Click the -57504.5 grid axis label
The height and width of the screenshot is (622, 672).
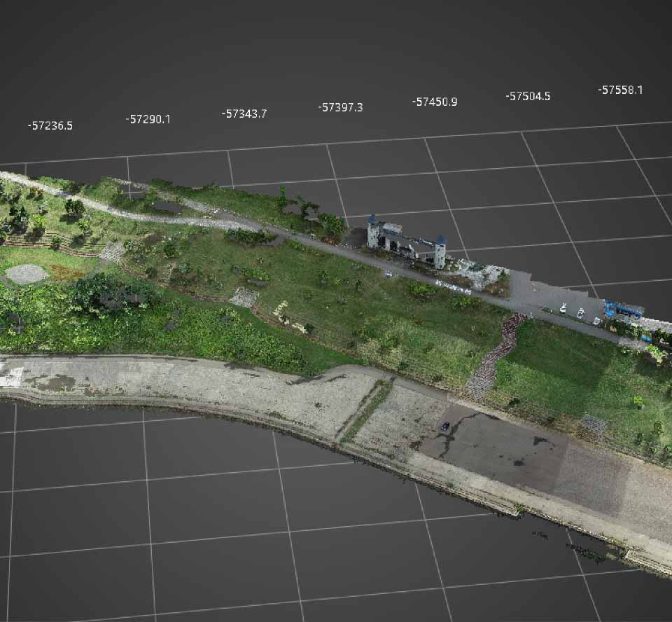pyautogui.click(x=528, y=96)
